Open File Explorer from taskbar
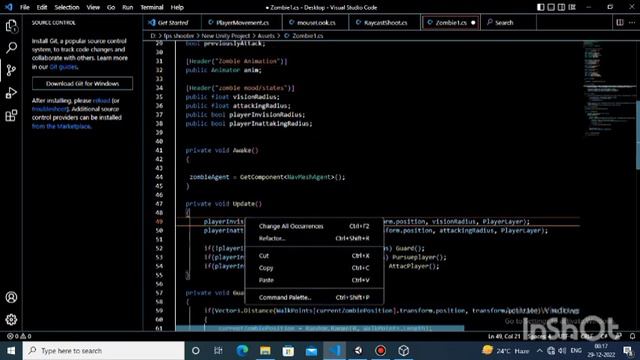640x360 pixels. (265, 351)
